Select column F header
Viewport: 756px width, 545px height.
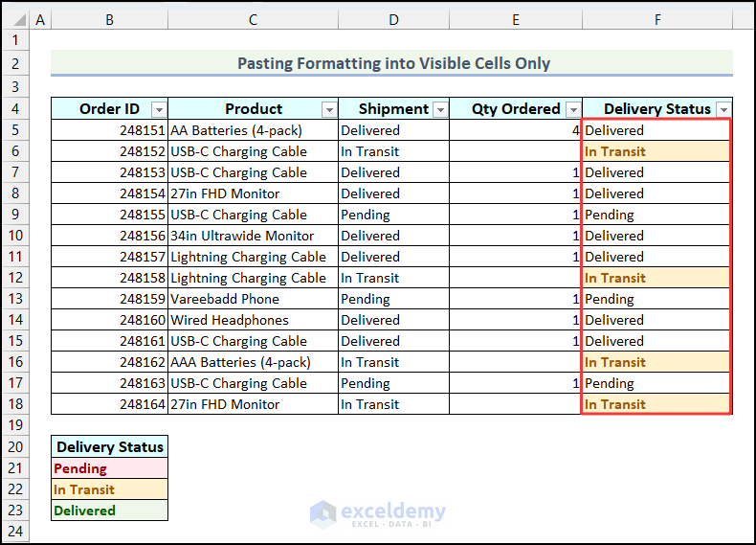(657, 19)
